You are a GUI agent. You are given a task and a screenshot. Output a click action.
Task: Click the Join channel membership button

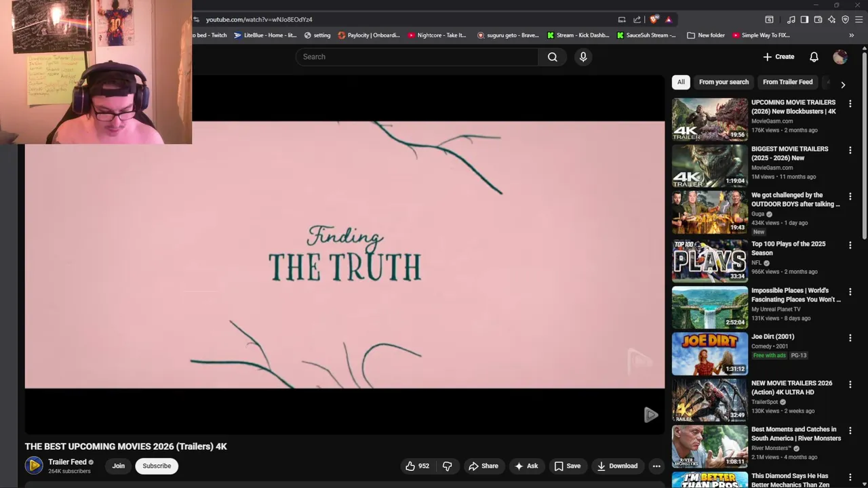coord(119,466)
